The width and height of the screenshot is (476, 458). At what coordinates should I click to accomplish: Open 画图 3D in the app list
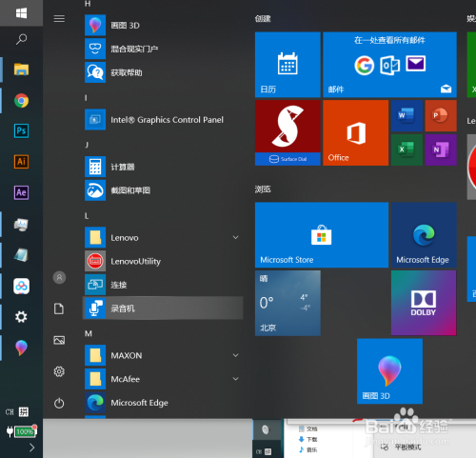click(163, 26)
